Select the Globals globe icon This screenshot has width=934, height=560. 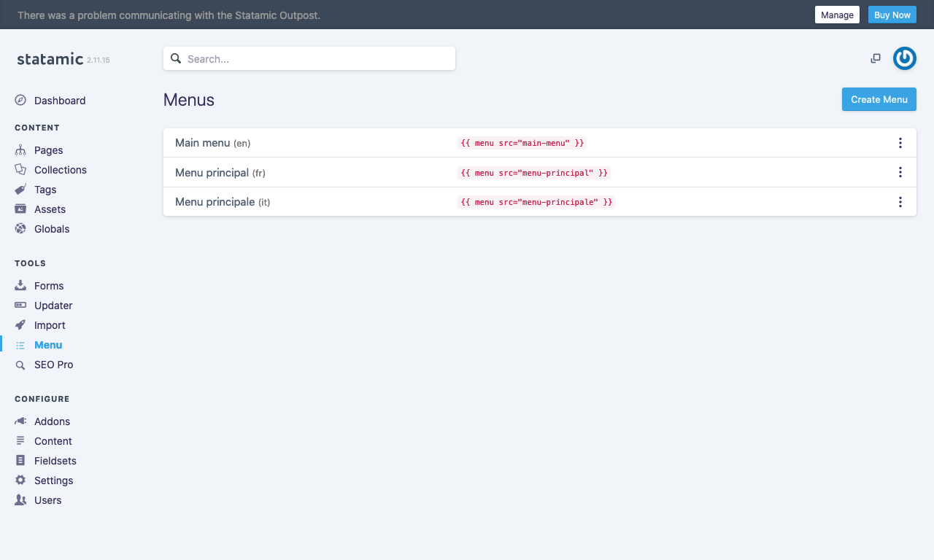coord(20,228)
